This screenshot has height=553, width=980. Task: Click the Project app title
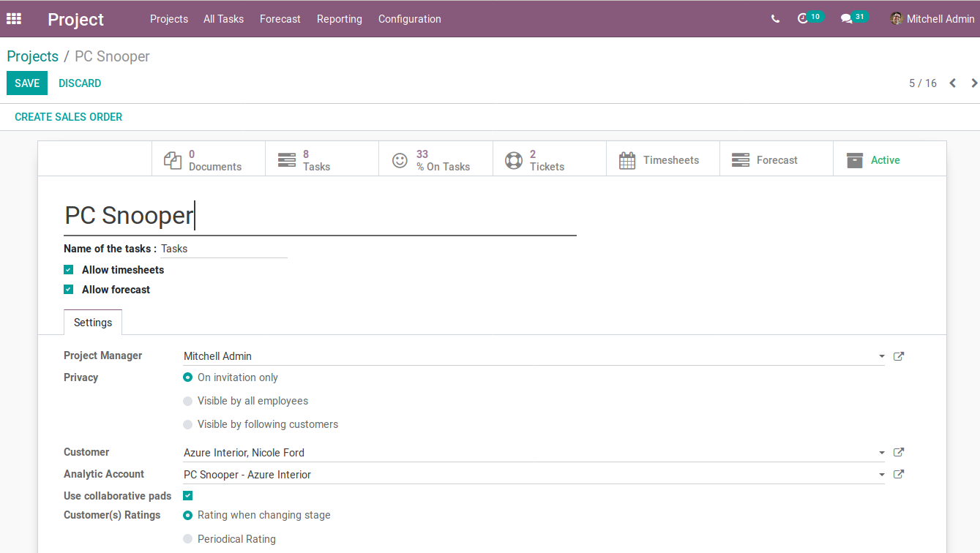pyautogui.click(x=76, y=20)
